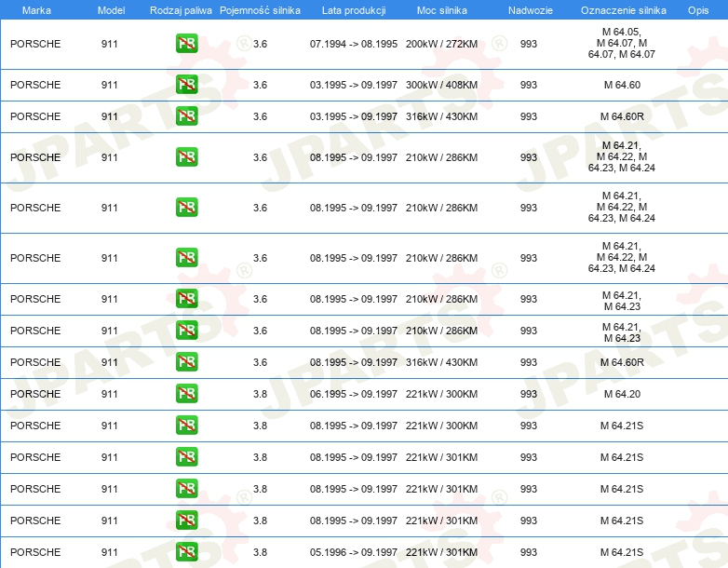Click the fuel icon in the 08.1995 316kW / 430KM row
This screenshot has width=728, height=568.
[x=187, y=362]
